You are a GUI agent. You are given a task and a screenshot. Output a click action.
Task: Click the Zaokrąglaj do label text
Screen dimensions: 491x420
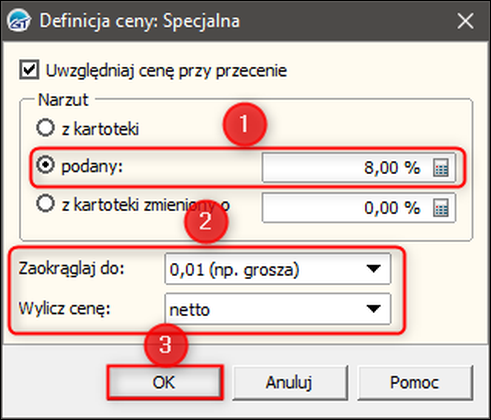pos(72,268)
